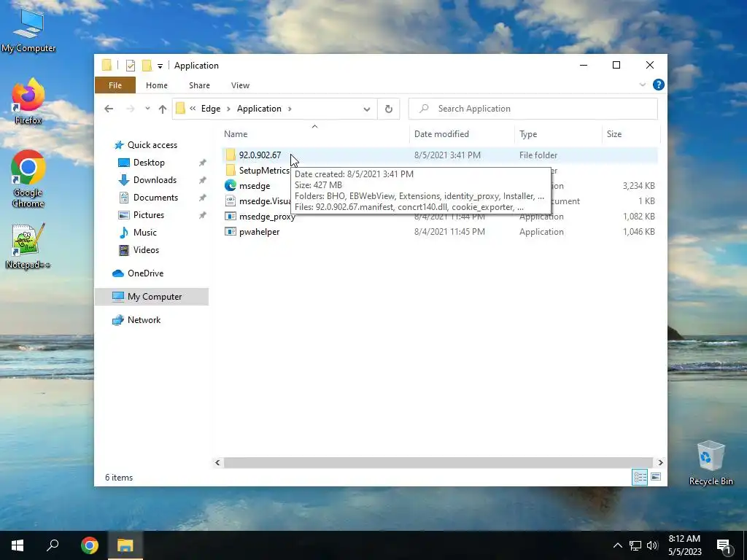Switch to the Share ribbon tab

(x=199, y=85)
